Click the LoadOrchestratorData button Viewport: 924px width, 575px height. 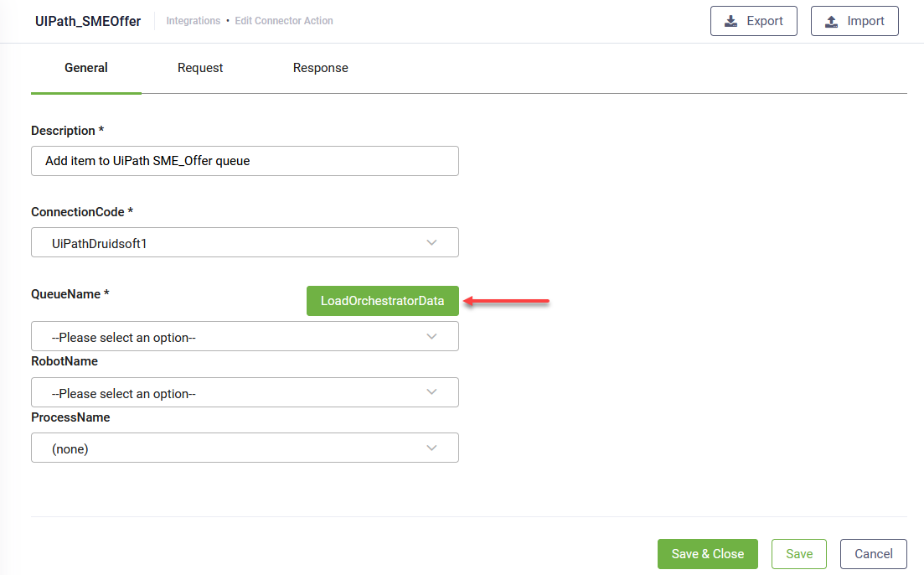(x=382, y=300)
